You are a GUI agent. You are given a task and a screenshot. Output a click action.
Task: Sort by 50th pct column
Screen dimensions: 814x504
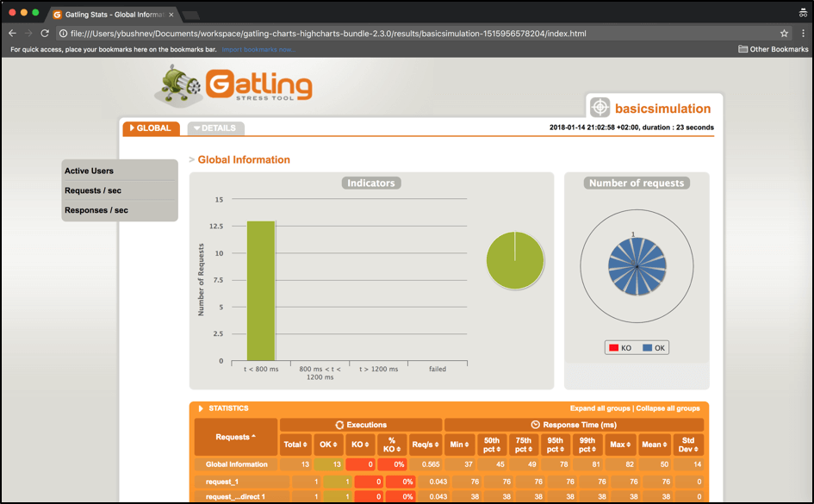coord(492,445)
